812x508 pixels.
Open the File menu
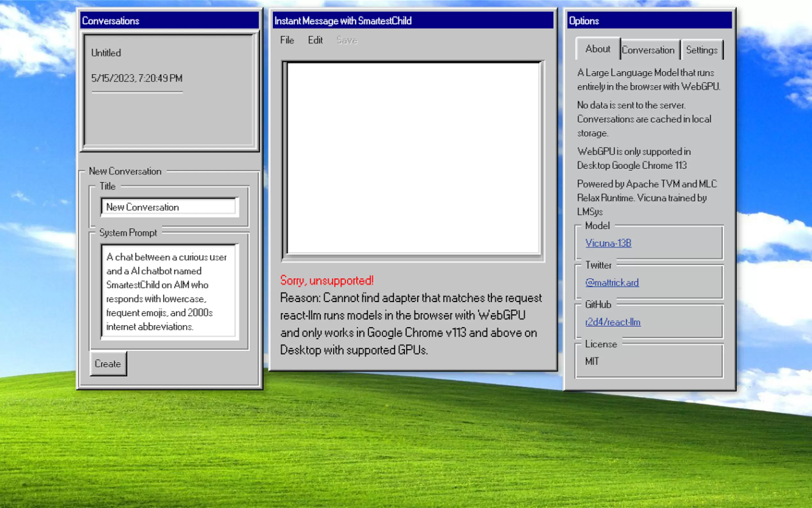pos(287,40)
